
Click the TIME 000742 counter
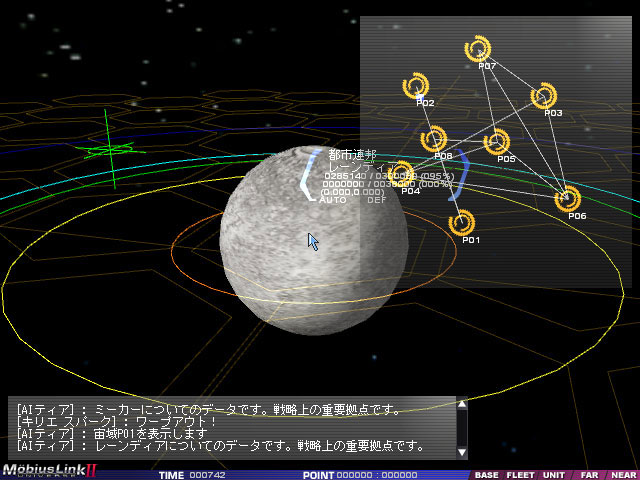pyautogui.click(x=192, y=475)
